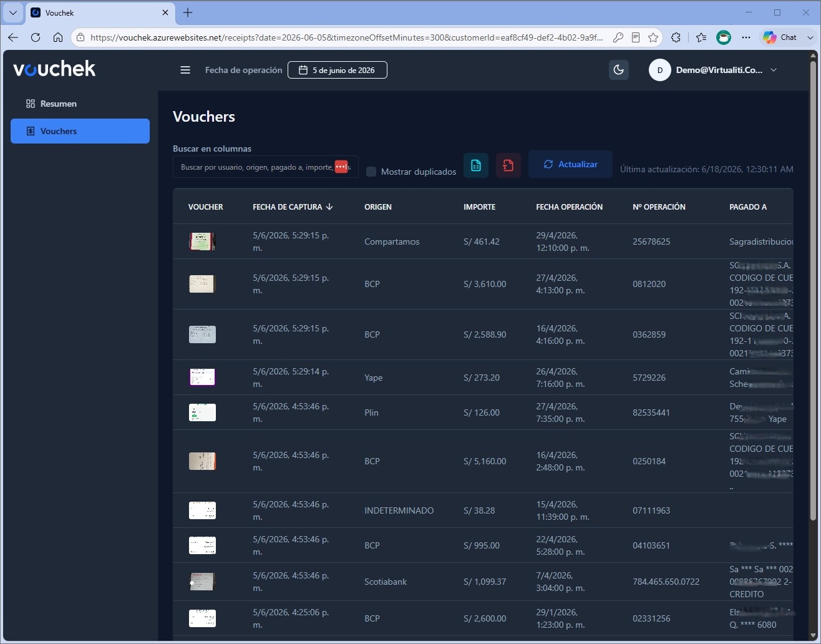821x644 pixels.
Task: Click operation number 82535441
Action: [x=651, y=412]
